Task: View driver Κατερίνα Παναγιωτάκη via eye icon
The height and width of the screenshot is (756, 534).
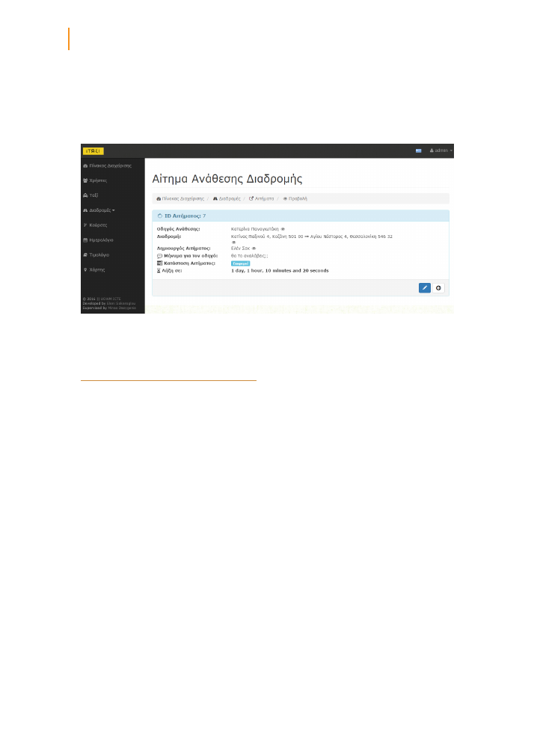Action: click(x=283, y=229)
